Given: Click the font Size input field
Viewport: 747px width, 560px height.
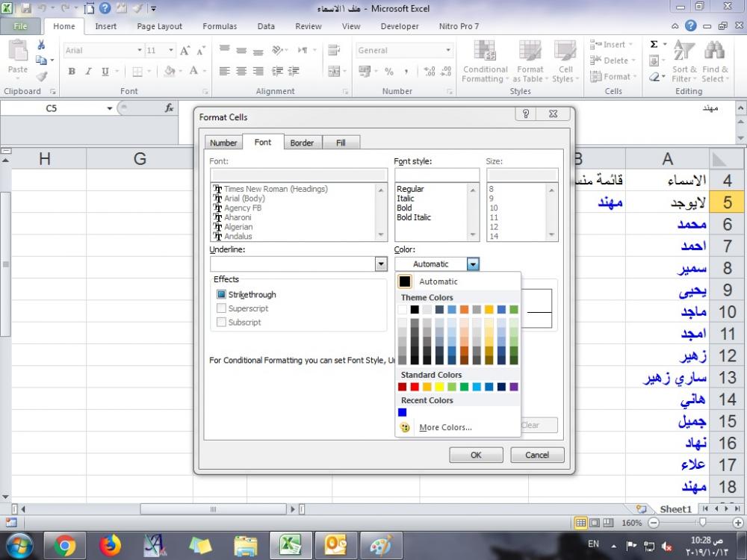Looking at the screenshot, I should [x=522, y=175].
